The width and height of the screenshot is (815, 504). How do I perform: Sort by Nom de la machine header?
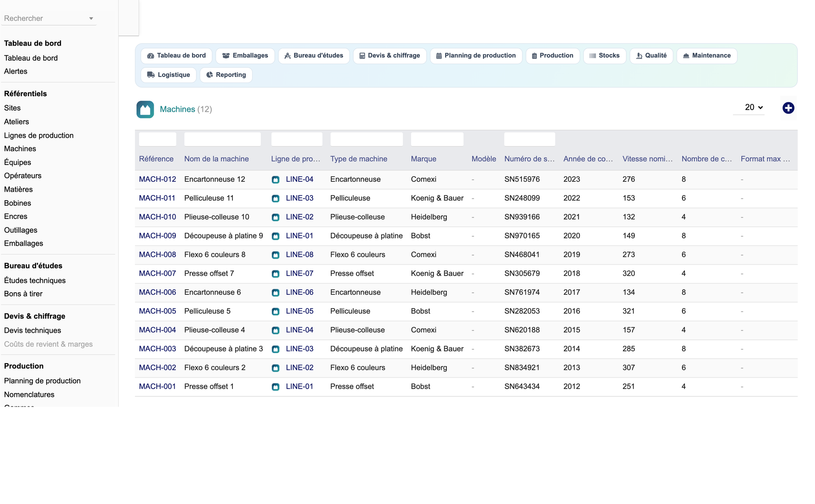coord(217,159)
